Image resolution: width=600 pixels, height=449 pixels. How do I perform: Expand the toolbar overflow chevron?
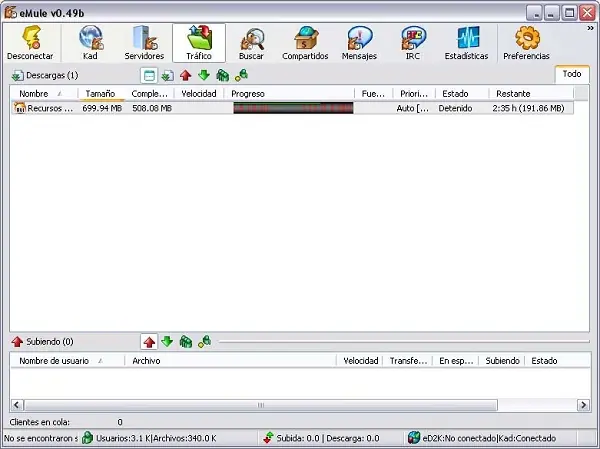point(590,28)
